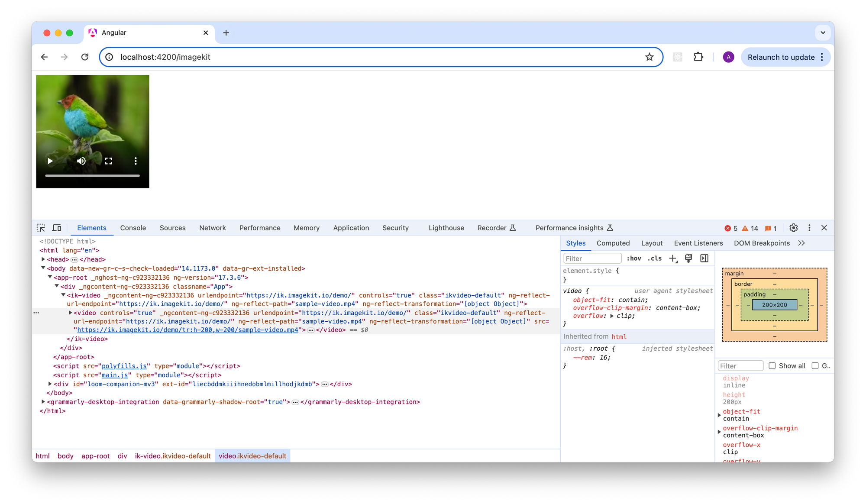Image resolution: width=866 pixels, height=504 pixels.
Task: Open the Network tab
Action: [x=213, y=228]
